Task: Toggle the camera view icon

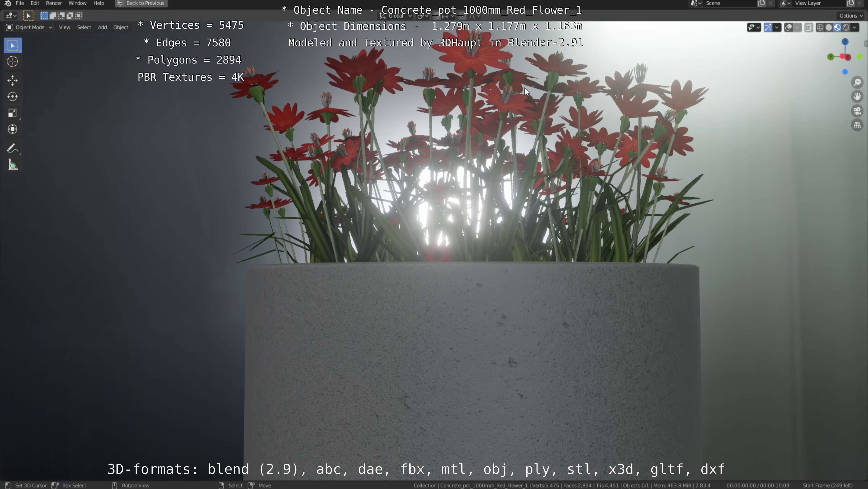Action: [x=857, y=111]
